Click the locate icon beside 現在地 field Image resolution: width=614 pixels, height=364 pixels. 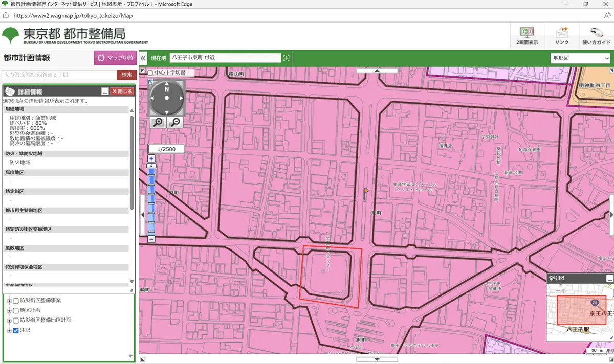point(287,58)
